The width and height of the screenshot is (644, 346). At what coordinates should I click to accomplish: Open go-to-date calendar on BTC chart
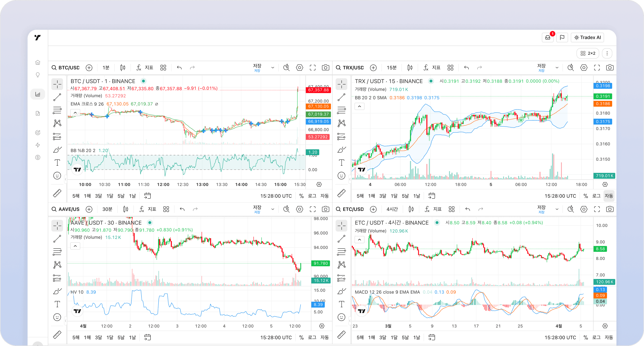click(x=148, y=196)
